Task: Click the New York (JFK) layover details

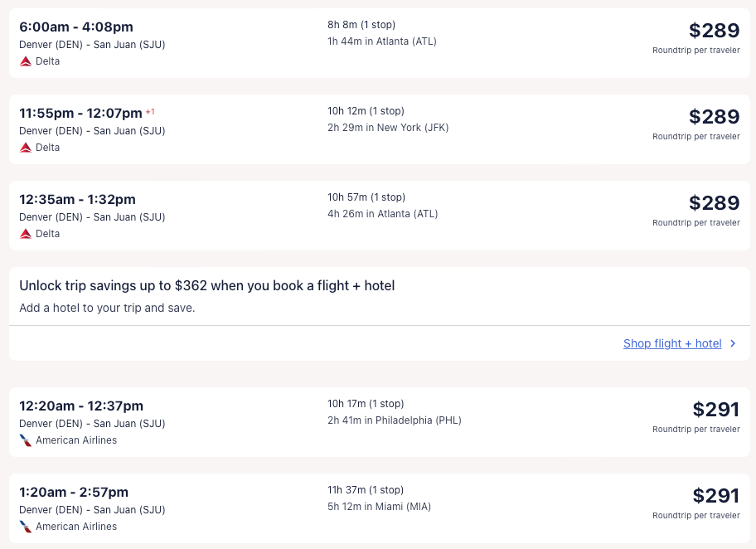Action: (388, 128)
